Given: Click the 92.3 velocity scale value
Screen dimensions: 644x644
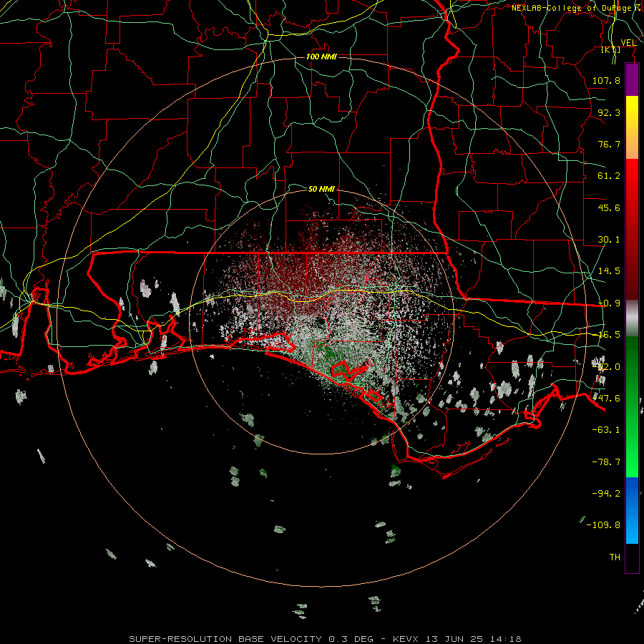Looking at the screenshot, I should 609,112.
